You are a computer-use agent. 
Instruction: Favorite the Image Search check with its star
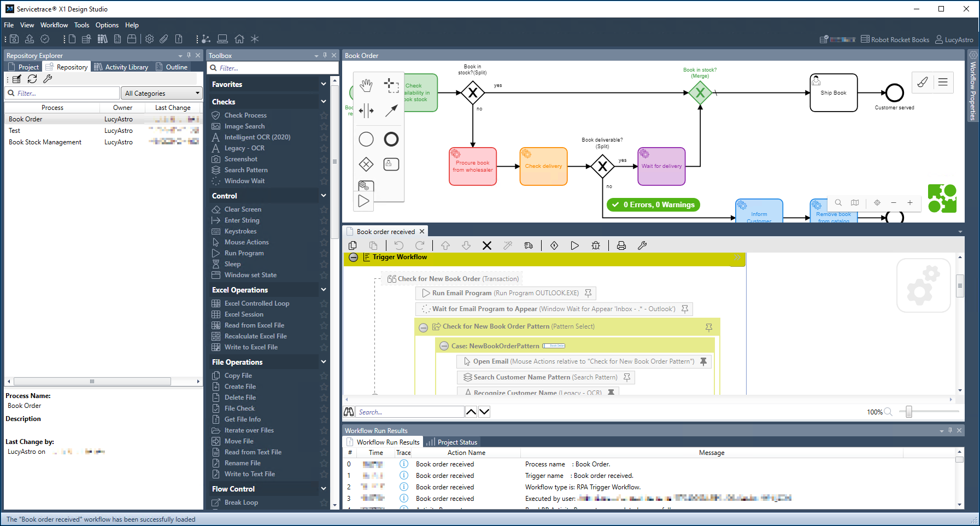click(324, 126)
